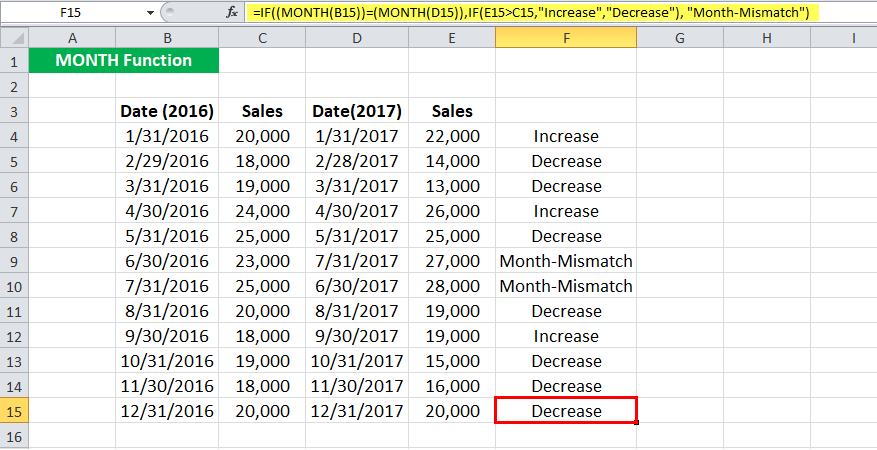The height and width of the screenshot is (450, 877).
Task: Select column A header
Action: (x=72, y=37)
